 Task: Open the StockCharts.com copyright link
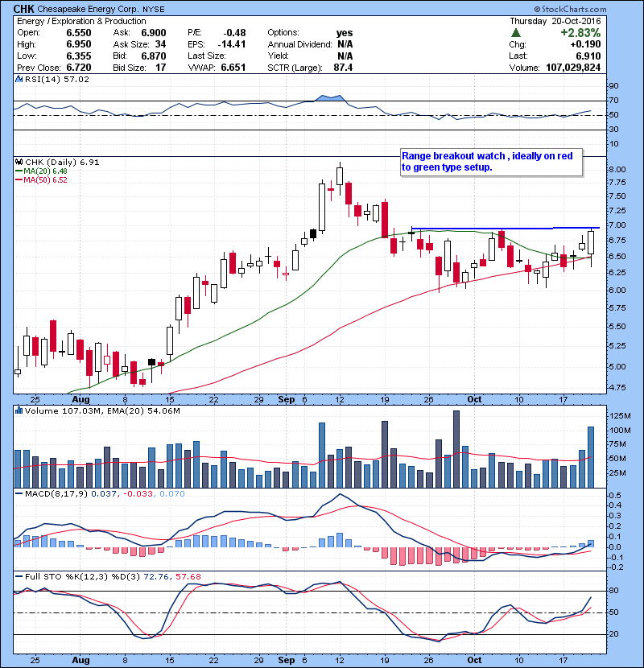point(570,10)
